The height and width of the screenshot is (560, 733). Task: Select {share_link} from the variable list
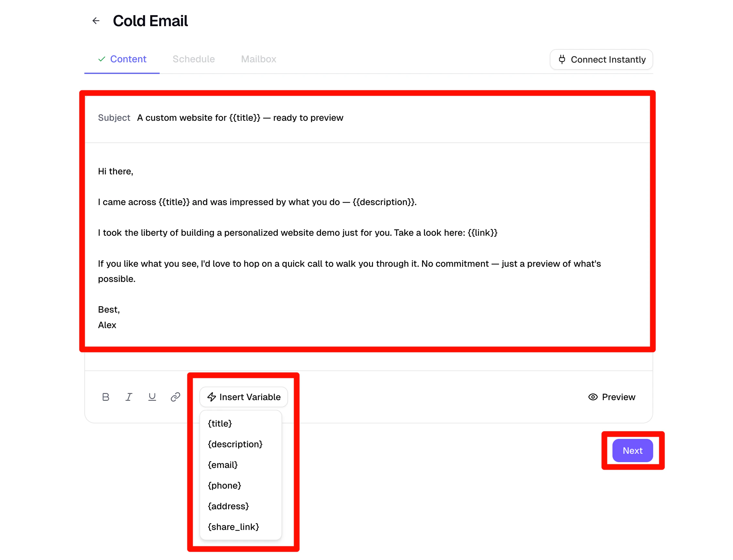tap(234, 527)
